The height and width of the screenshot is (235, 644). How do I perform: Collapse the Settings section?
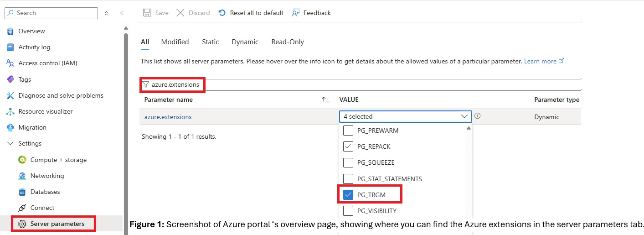pyautogui.click(x=10, y=143)
